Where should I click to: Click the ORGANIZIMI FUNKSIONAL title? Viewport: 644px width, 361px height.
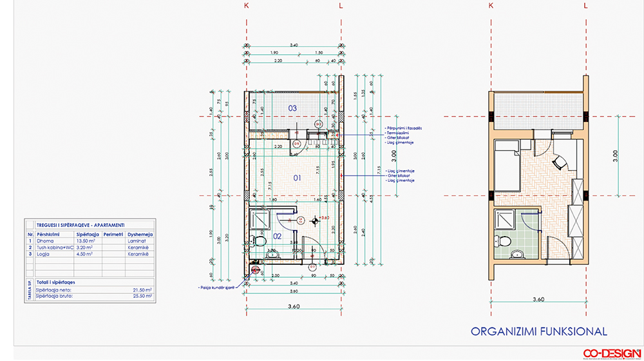coord(539,331)
